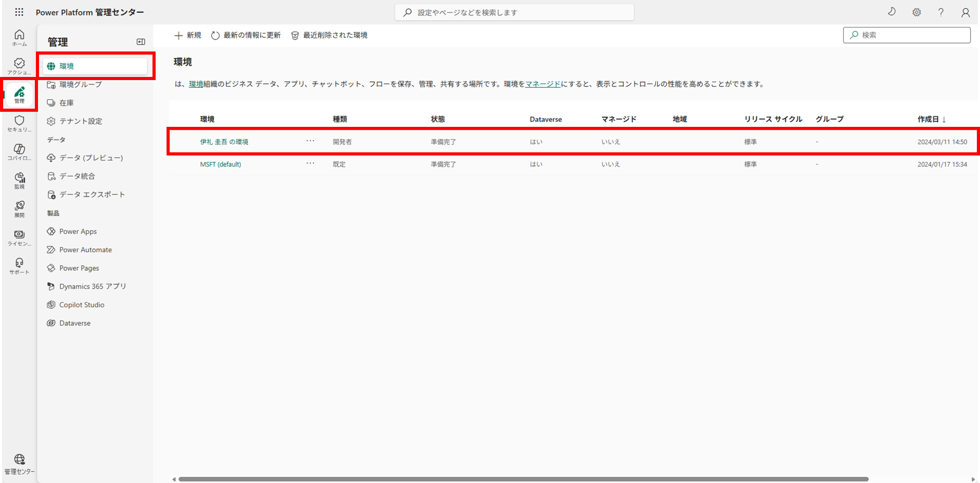
Task: Open 伊礼 圭吾 の環境 environment link
Action: pyautogui.click(x=224, y=142)
